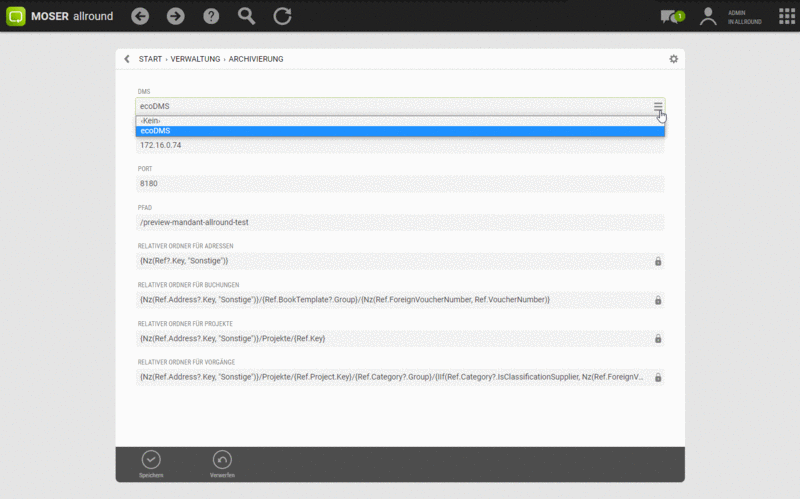Navigate to VERWALTUNG in breadcrumb

(195, 59)
